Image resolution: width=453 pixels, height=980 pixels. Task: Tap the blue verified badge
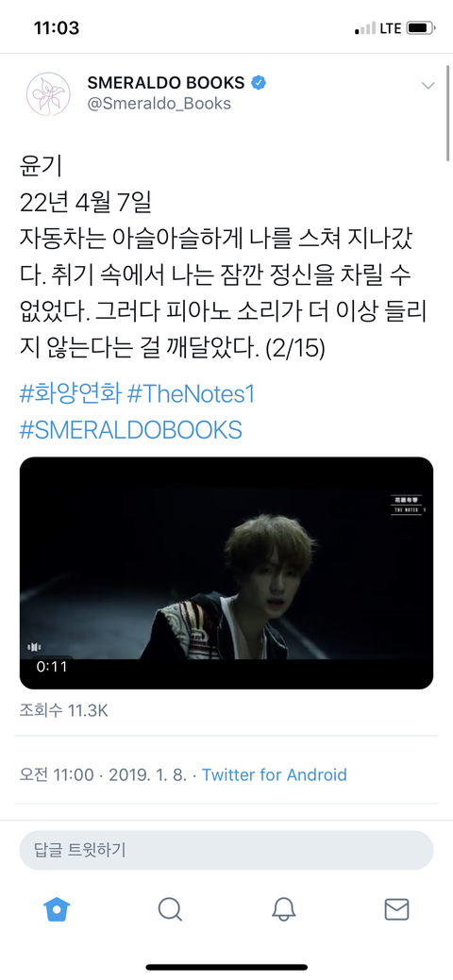point(257,82)
